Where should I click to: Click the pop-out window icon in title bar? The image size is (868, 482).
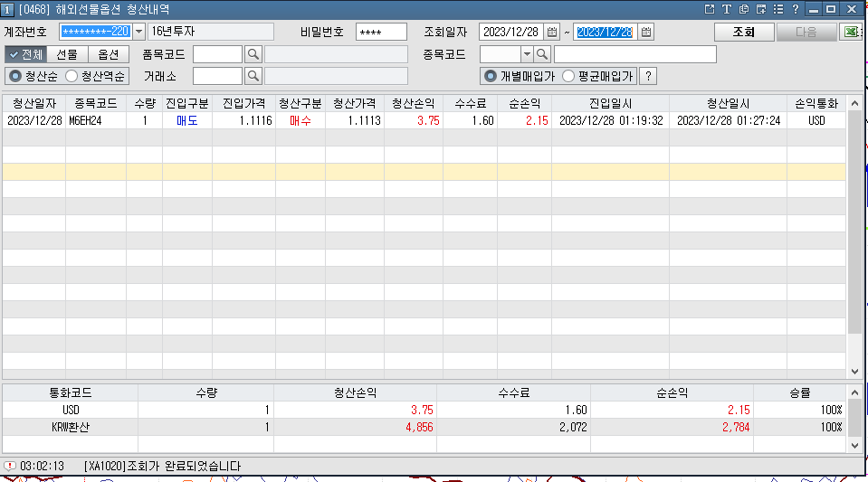[x=709, y=9]
